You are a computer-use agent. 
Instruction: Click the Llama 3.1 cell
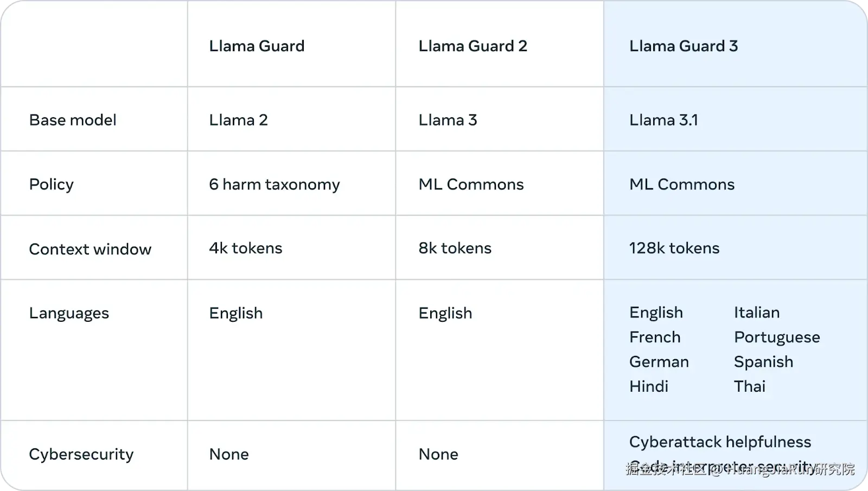click(x=663, y=120)
